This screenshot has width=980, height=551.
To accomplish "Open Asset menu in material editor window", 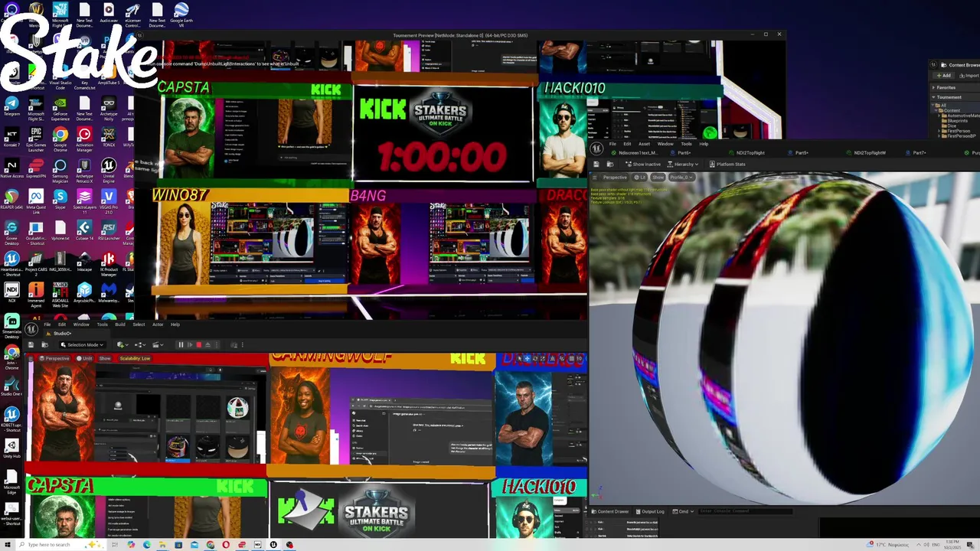I will pos(645,144).
